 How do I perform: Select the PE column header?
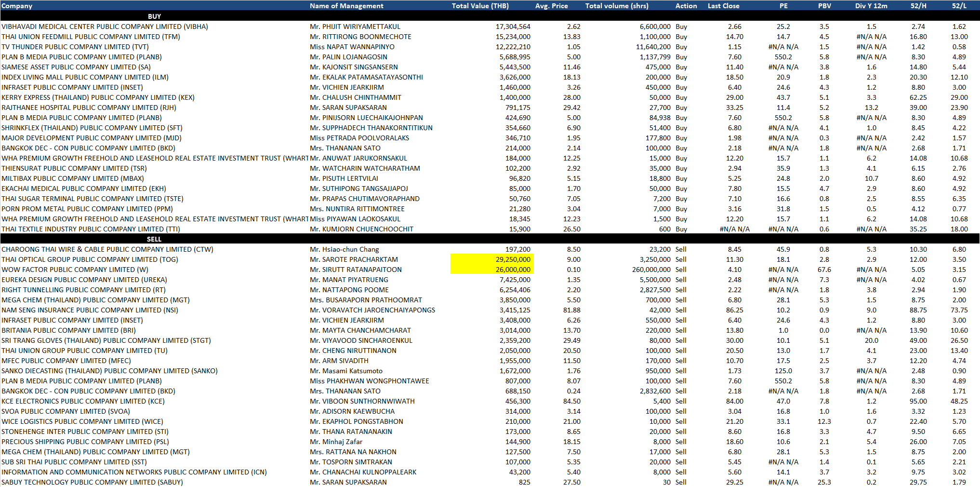pos(783,6)
